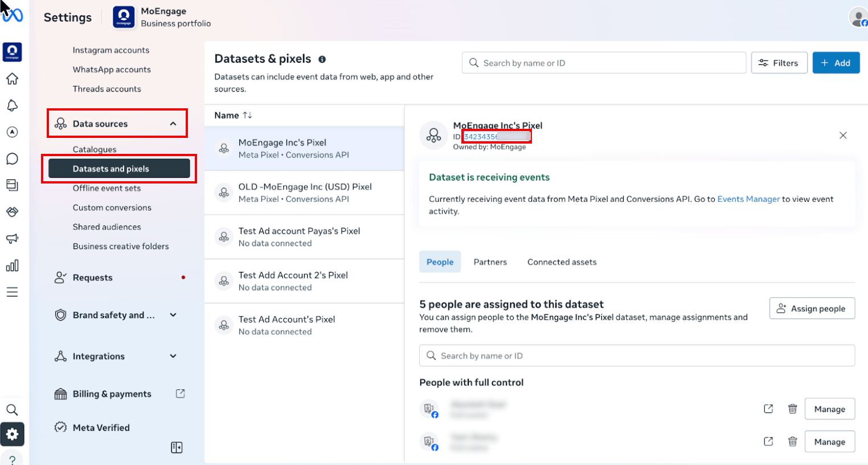Focus the datasets search by name or ID field
This screenshot has height=465, width=868.
(x=604, y=63)
